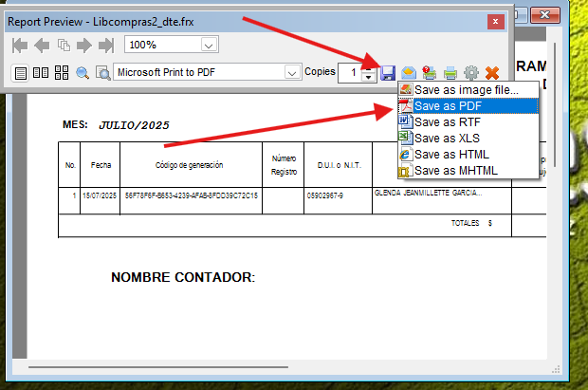Close the Report Preview window
Image resolution: width=588 pixels, height=390 pixels.
point(495,22)
